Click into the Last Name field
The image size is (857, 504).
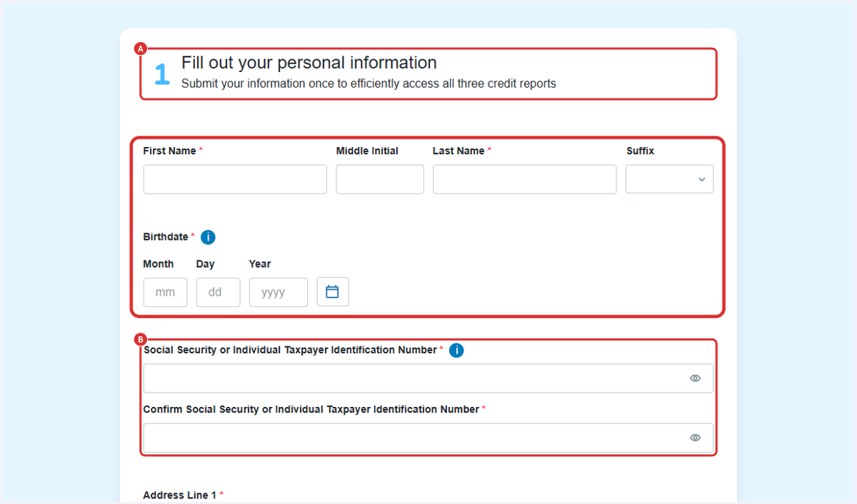pyautogui.click(x=524, y=179)
